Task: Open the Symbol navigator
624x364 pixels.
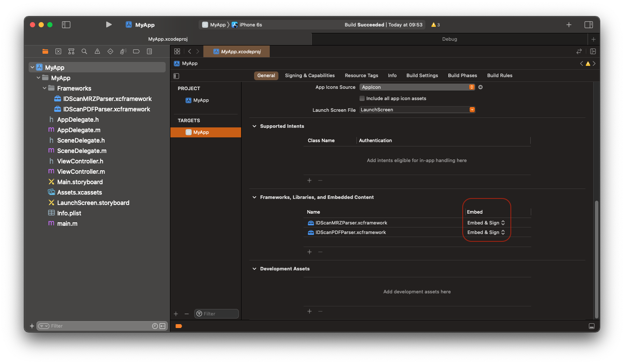Action: click(x=71, y=51)
